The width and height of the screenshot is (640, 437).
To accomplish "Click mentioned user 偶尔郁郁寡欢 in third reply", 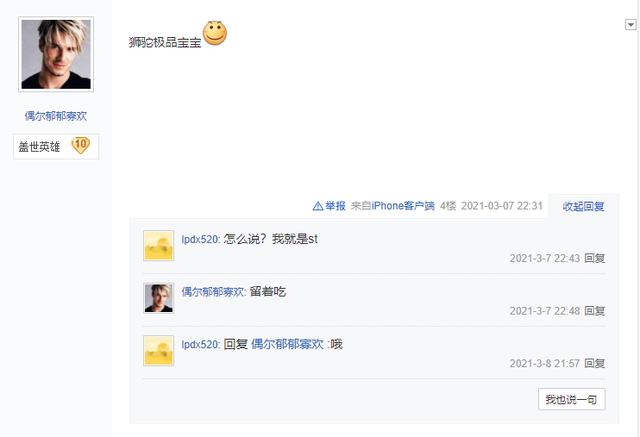I will tap(287, 344).
